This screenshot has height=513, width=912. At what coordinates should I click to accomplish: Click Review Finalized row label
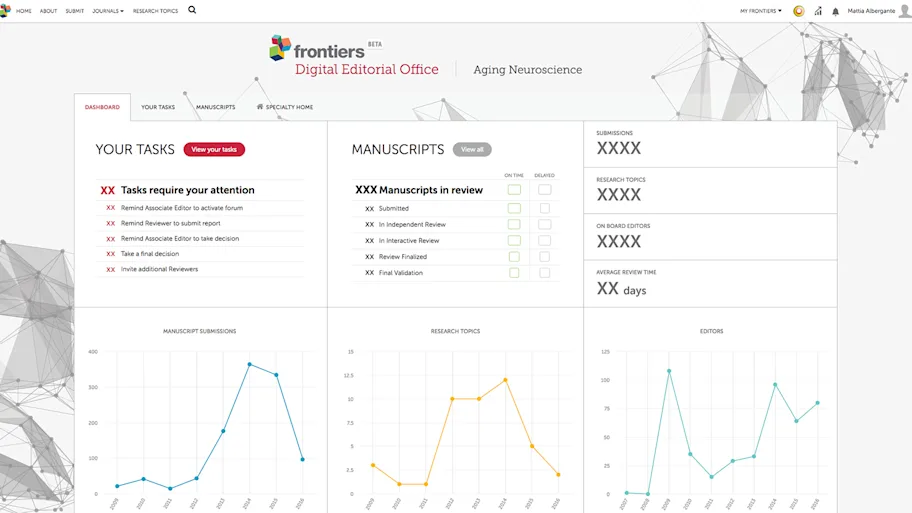click(403, 256)
